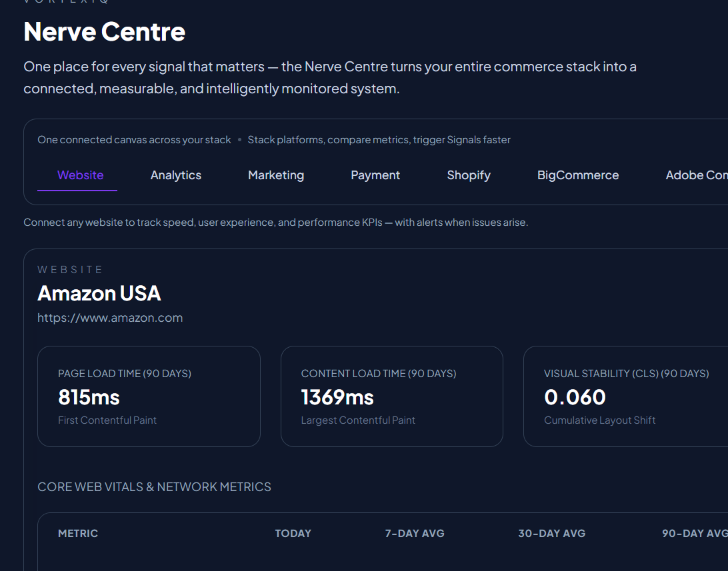Click the Largest Contentful Paint label

358,420
